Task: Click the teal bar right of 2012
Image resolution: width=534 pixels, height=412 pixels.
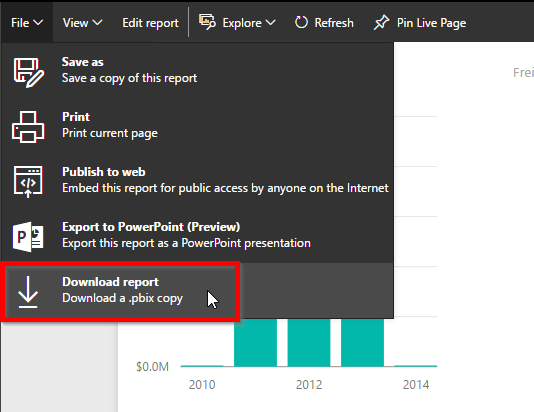Action: [x=362, y=343]
